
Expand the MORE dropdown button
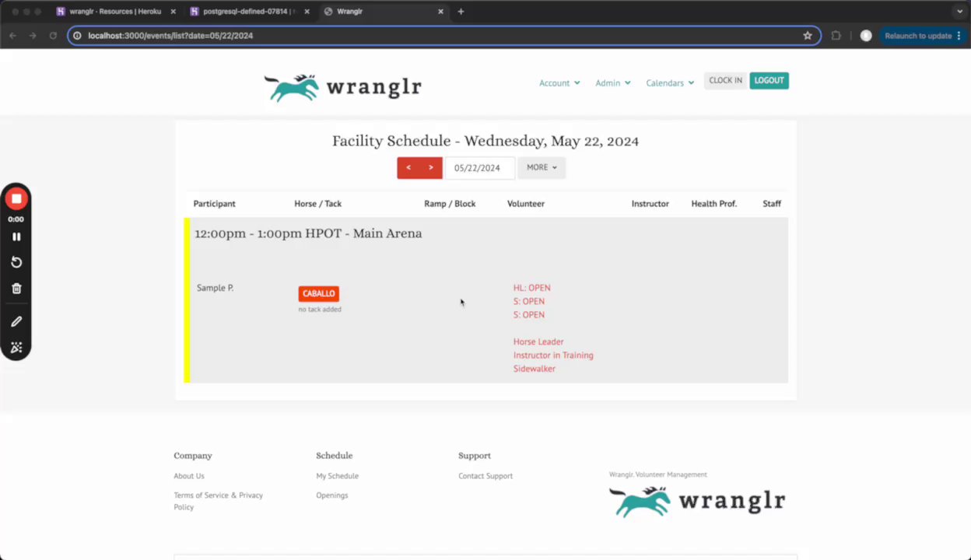pos(542,168)
